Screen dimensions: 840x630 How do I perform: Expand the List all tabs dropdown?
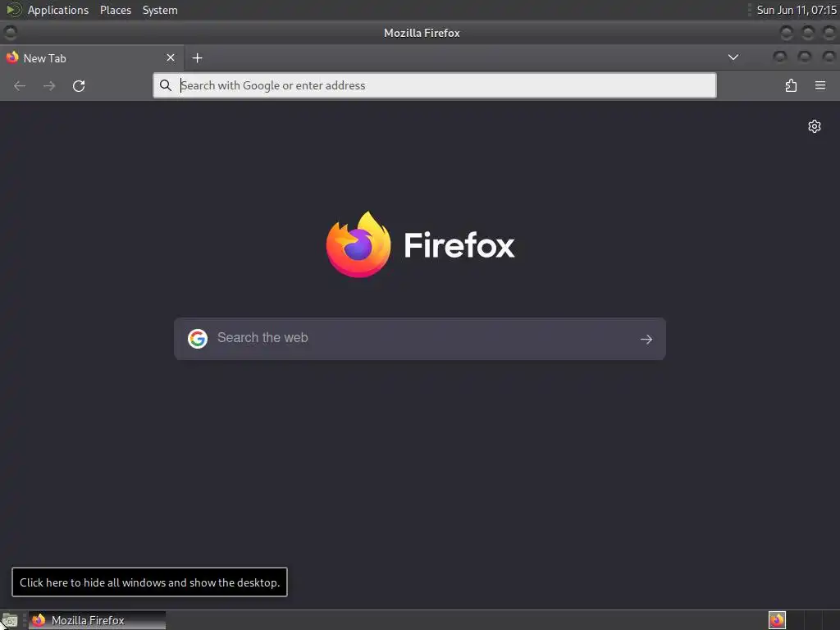pos(733,57)
